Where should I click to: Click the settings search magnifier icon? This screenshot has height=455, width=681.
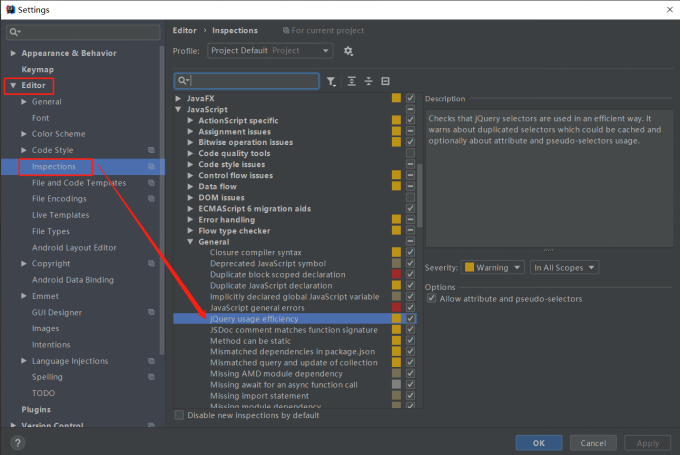click(x=14, y=32)
